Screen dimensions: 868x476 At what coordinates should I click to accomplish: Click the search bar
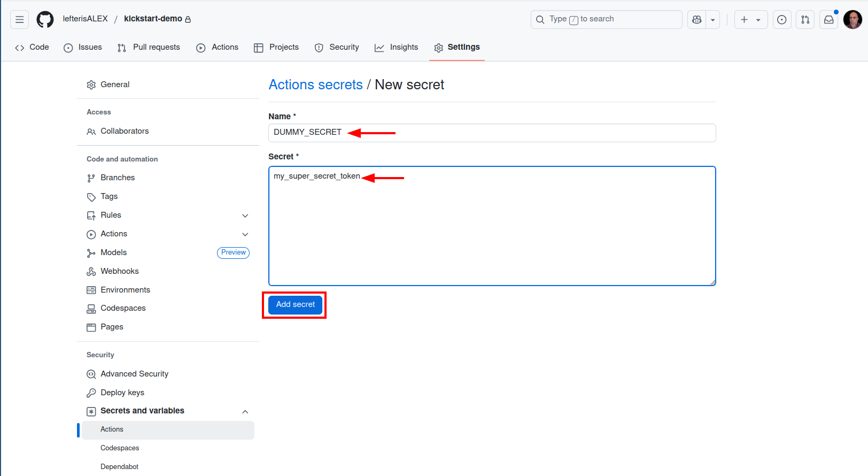[x=606, y=20]
